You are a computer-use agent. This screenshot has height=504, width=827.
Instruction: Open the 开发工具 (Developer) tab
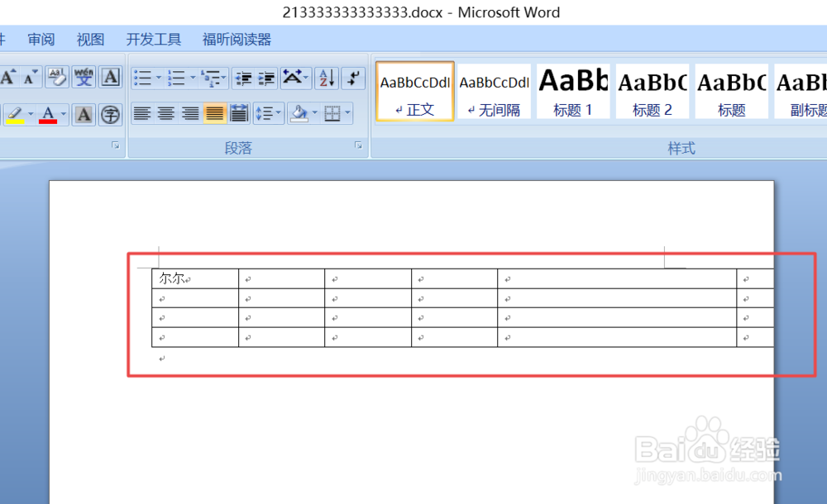point(154,40)
